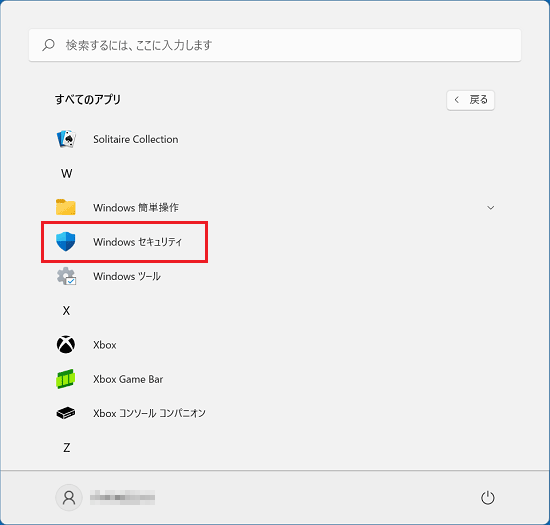The width and height of the screenshot is (550, 525).
Task: Open Xbox コンソール コンパニオン label
Action: point(149,413)
